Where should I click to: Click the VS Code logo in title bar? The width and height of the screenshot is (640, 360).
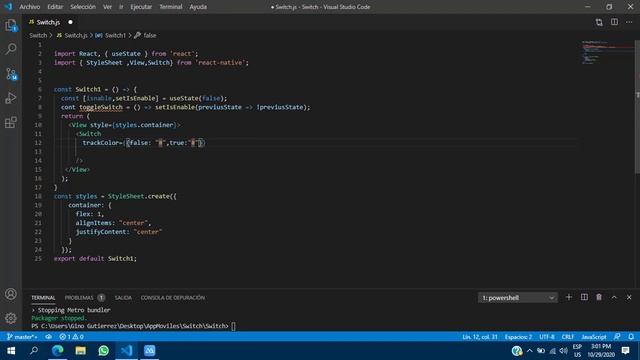8,7
